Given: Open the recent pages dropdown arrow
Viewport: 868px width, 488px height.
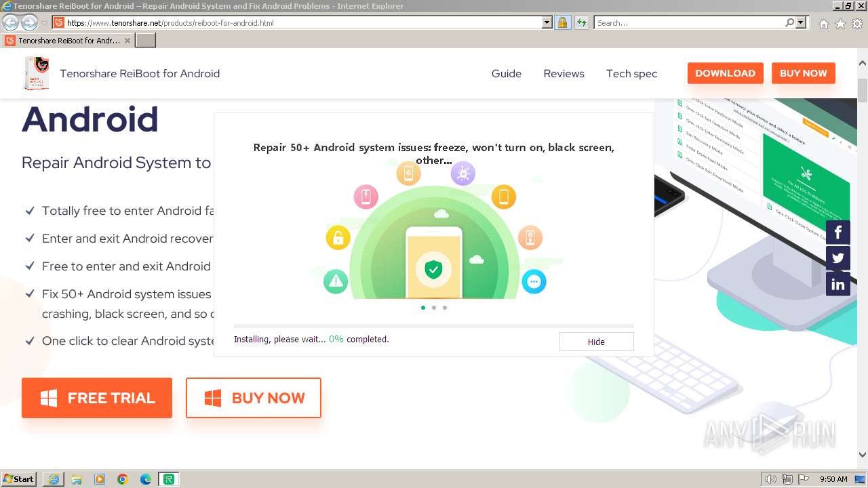Looking at the screenshot, I should [44, 22].
